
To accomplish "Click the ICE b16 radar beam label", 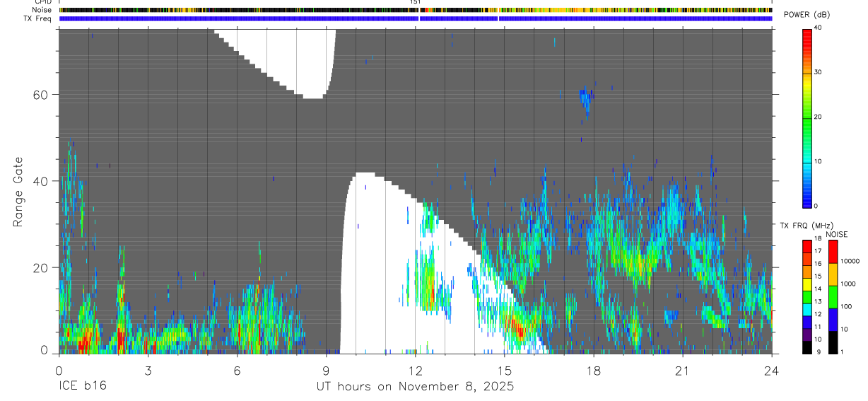I will 83,387.
